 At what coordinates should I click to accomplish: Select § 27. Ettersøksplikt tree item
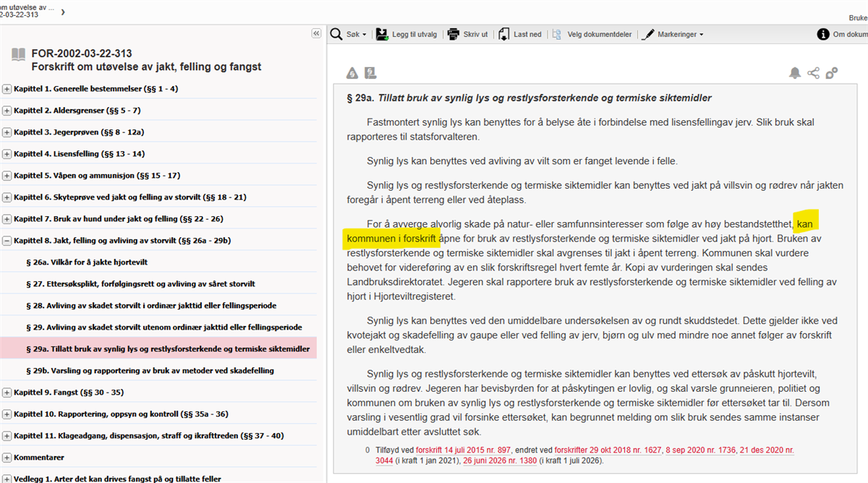[140, 284]
